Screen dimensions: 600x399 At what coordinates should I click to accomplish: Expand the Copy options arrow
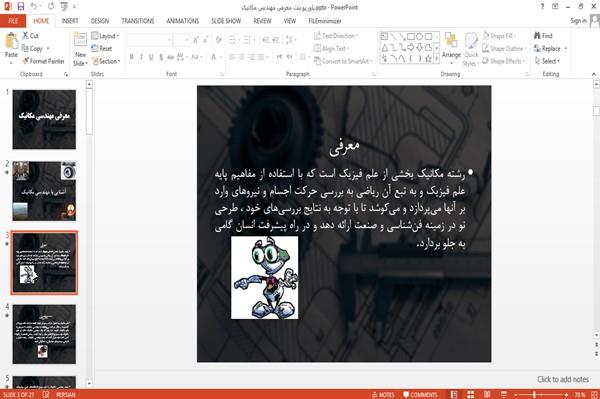click(x=48, y=49)
